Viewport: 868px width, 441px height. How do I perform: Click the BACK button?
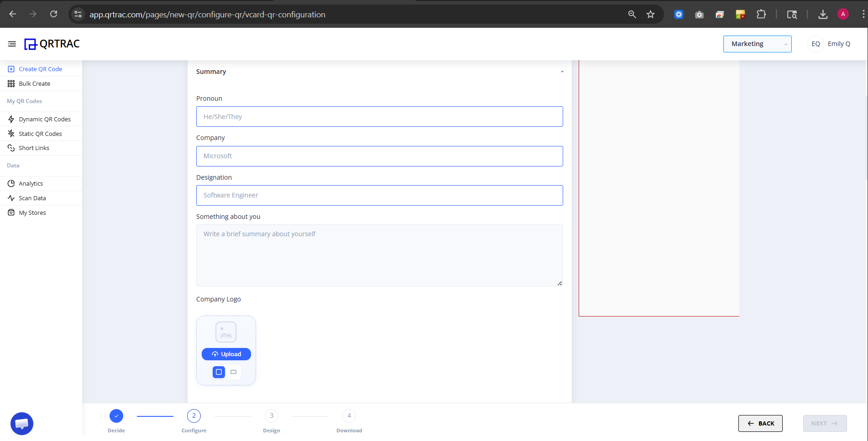[760, 423]
